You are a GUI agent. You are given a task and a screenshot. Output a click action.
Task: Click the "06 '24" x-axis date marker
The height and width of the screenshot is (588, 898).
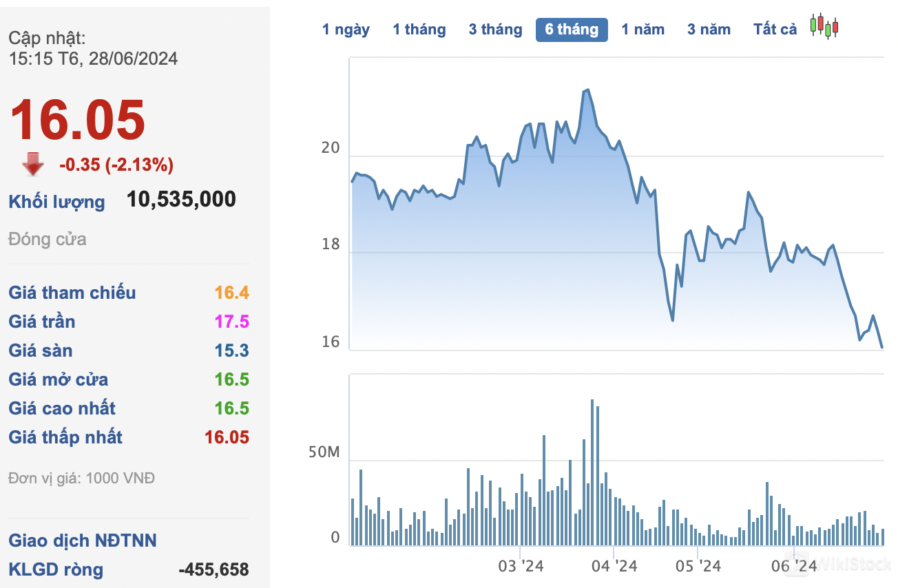tap(793, 566)
